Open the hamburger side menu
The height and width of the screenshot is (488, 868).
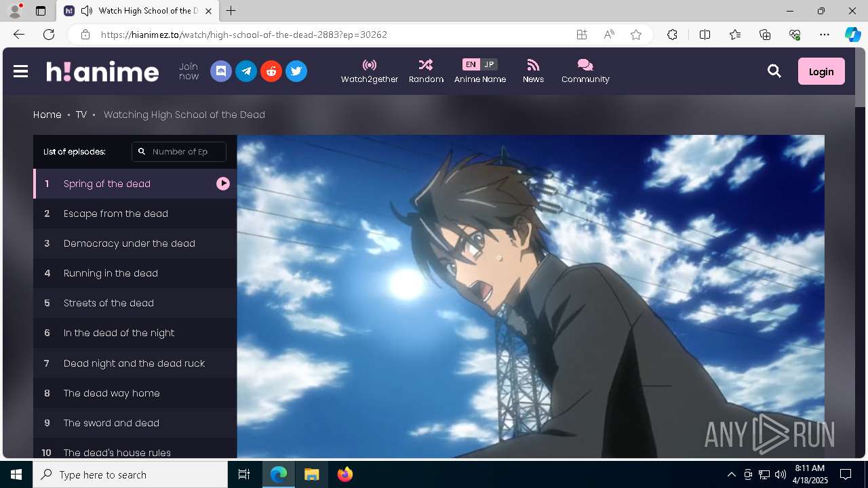tap(20, 71)
